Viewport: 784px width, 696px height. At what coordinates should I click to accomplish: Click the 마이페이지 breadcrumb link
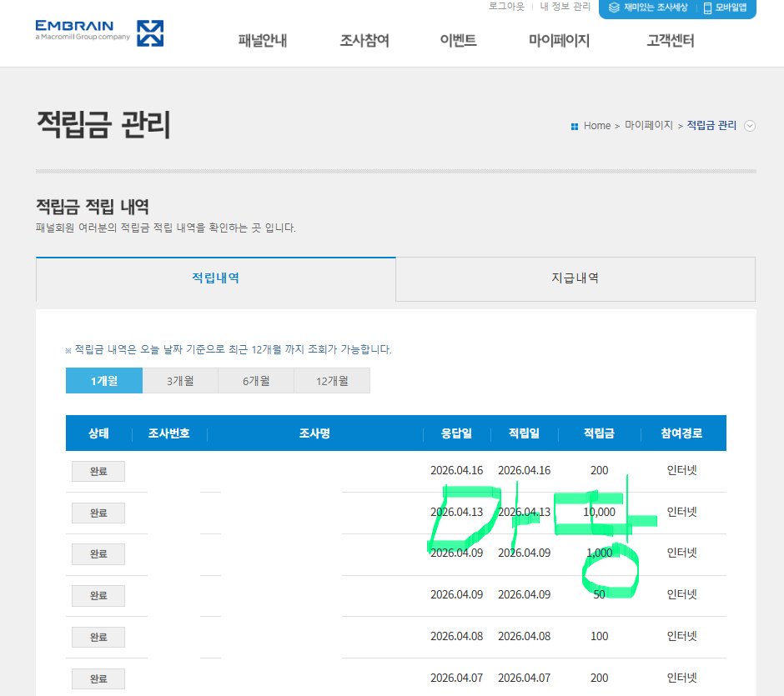648,125
